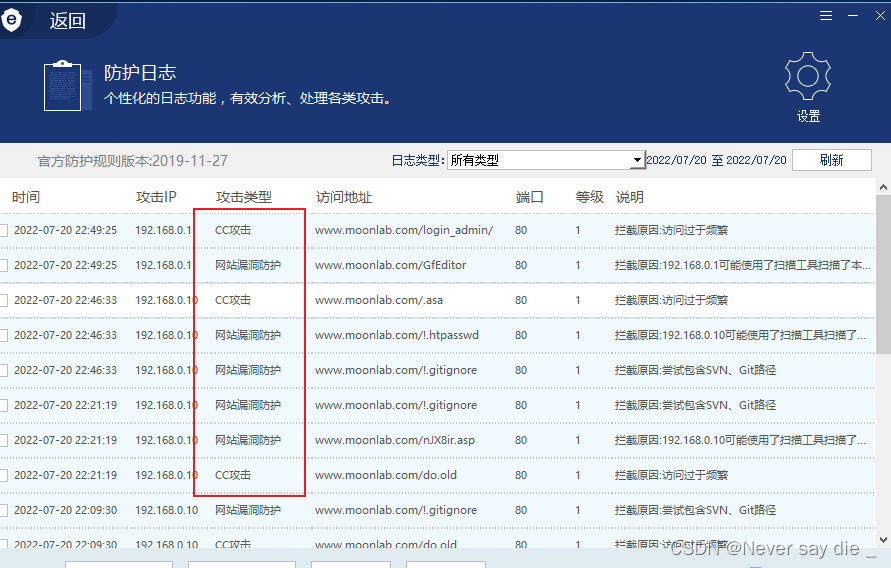Screen dimensions: 891x568
Task: Check the 22:21:19 !.gitignore row checkbox
Action: 3,405
